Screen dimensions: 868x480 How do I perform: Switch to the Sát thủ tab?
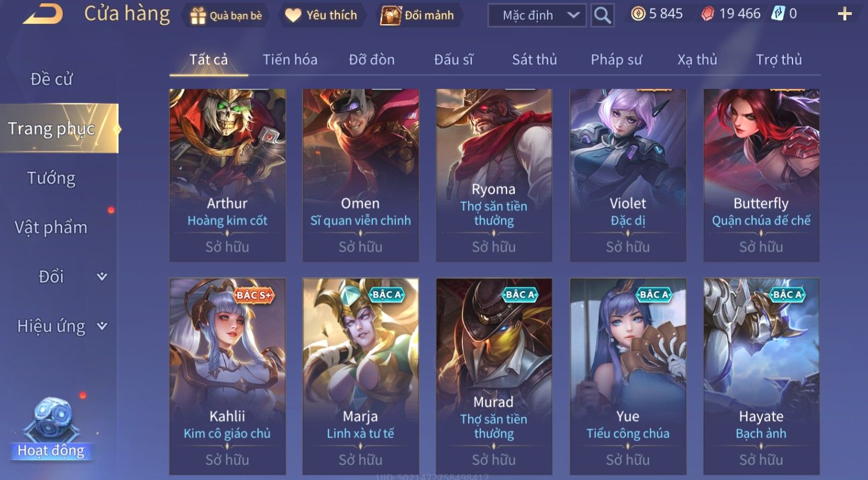[x=534, y=59]
